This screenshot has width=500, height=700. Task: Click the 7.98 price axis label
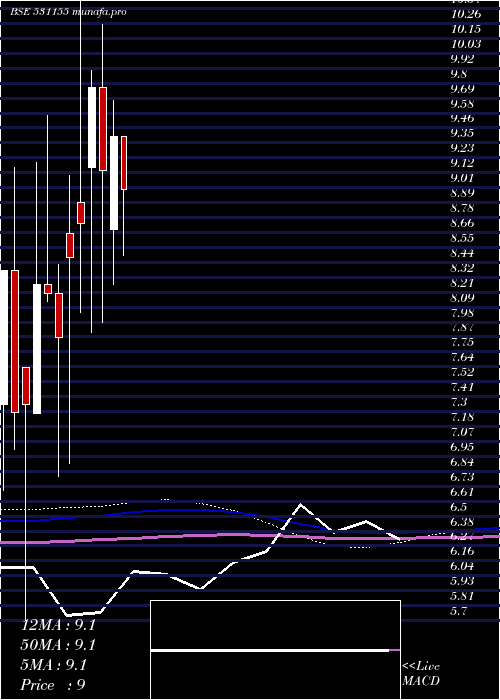click(x=463, y=312)
